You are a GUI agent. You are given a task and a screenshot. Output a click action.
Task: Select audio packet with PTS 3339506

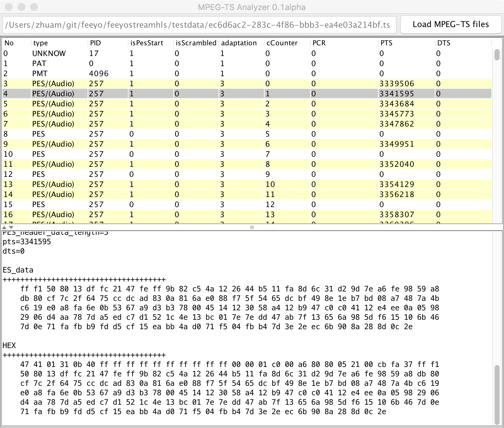pyautogui.click(x=247, y=84)
